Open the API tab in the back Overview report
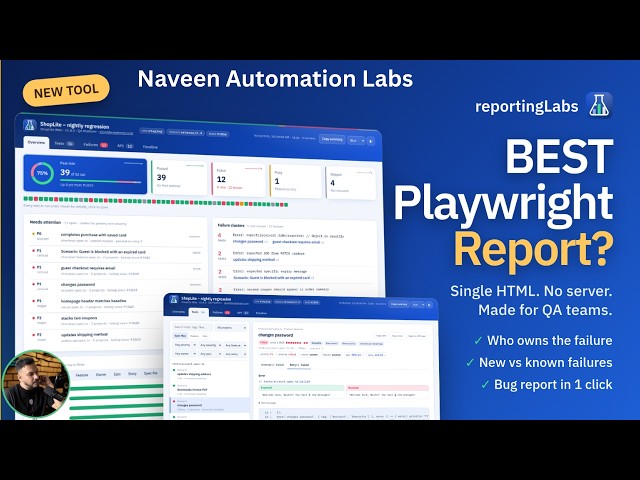 (125, 146)
